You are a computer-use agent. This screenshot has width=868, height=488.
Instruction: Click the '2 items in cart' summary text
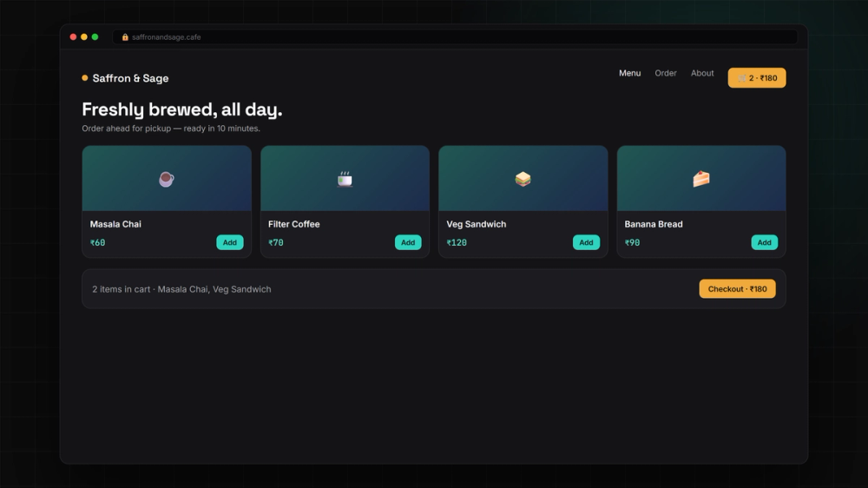(x=181, y=289)
